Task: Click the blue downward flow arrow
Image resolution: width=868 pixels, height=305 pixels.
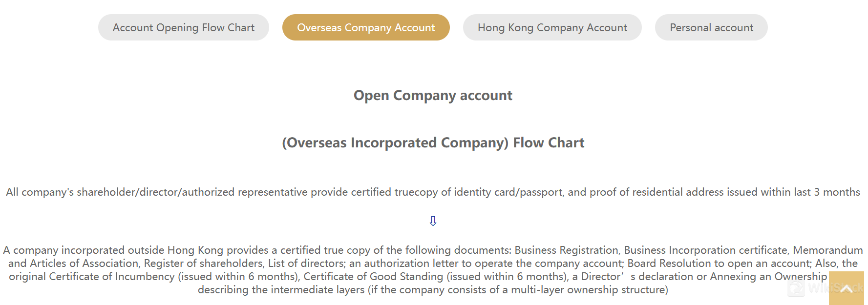Action: (x=433, y=221)
